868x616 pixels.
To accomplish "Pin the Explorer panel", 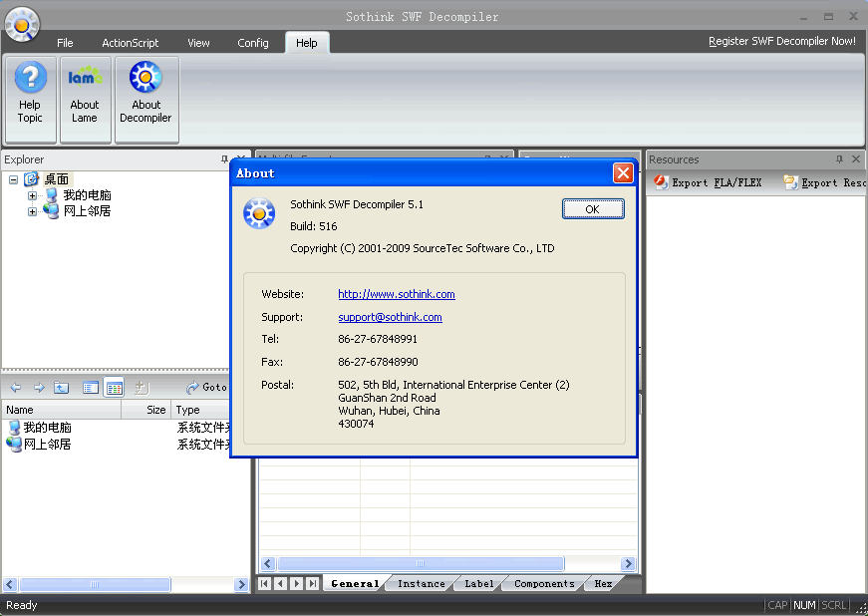I will click(x=224, y=159).
